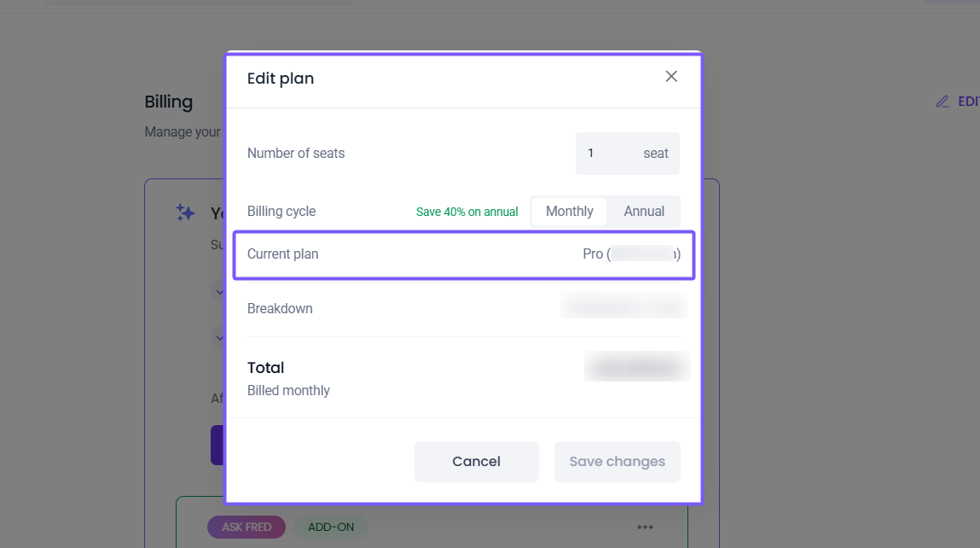Switch billing cycle to Monthly

[569, 212]
